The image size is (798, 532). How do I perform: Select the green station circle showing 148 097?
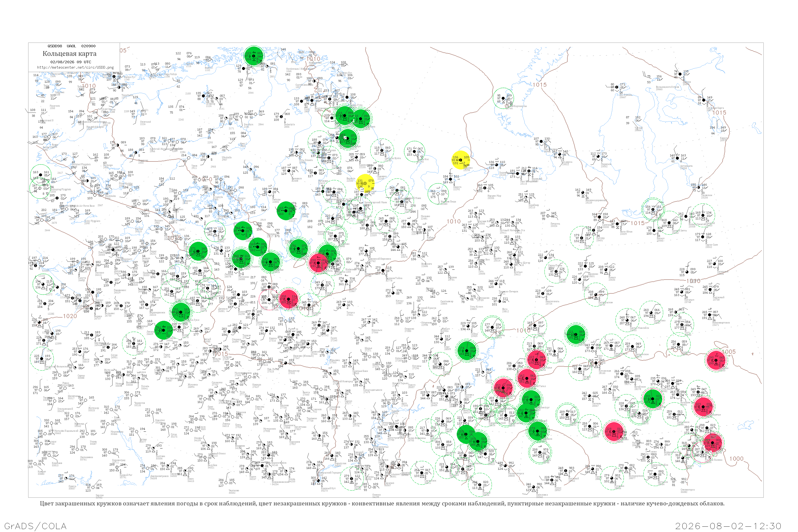coord(271,262)
